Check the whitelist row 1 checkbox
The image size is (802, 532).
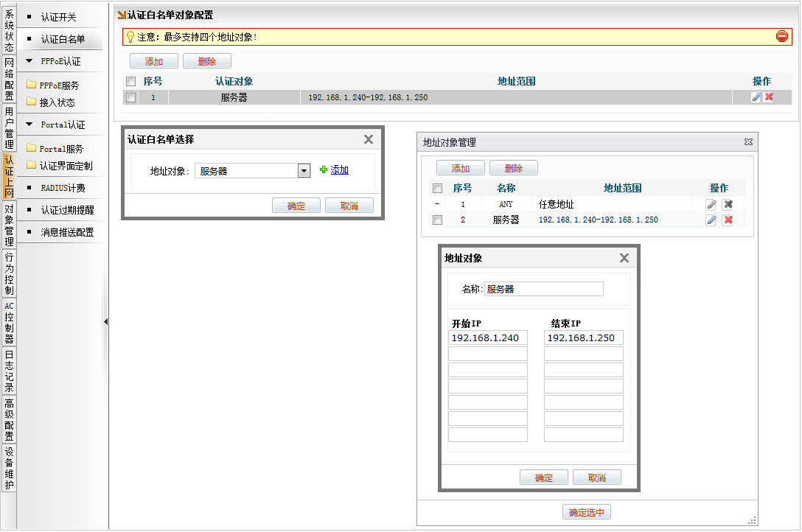(x=131, y=97)
